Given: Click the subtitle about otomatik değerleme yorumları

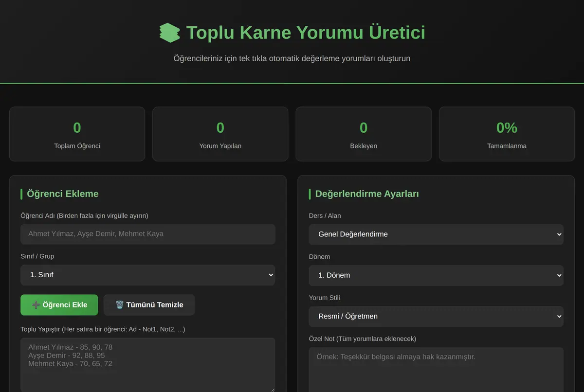Looking at the screenshot, I should [292, 58].
